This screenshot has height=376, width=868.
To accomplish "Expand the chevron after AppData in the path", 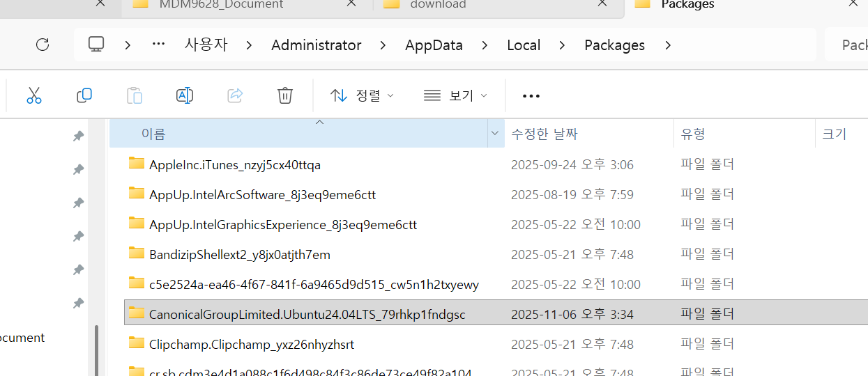I will coord(485,45).
